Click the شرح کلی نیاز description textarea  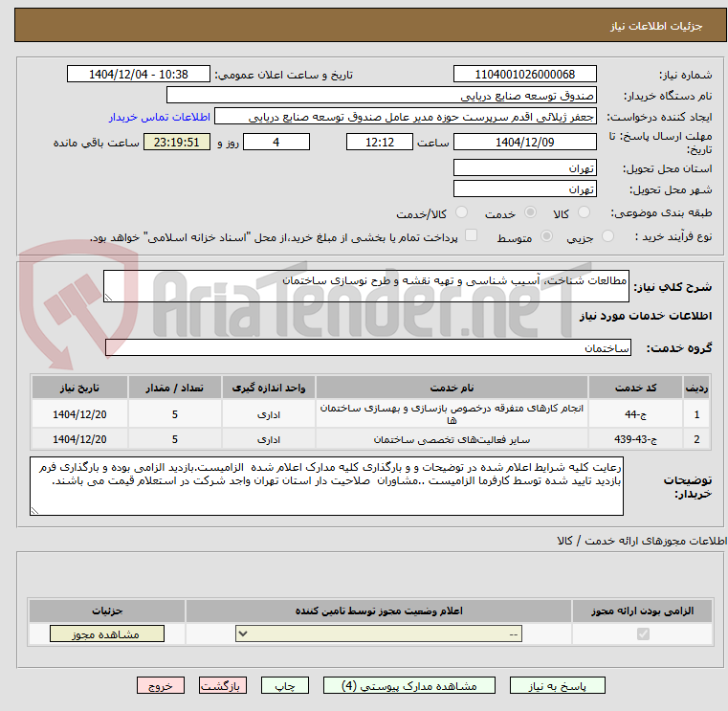click(365, 286)
